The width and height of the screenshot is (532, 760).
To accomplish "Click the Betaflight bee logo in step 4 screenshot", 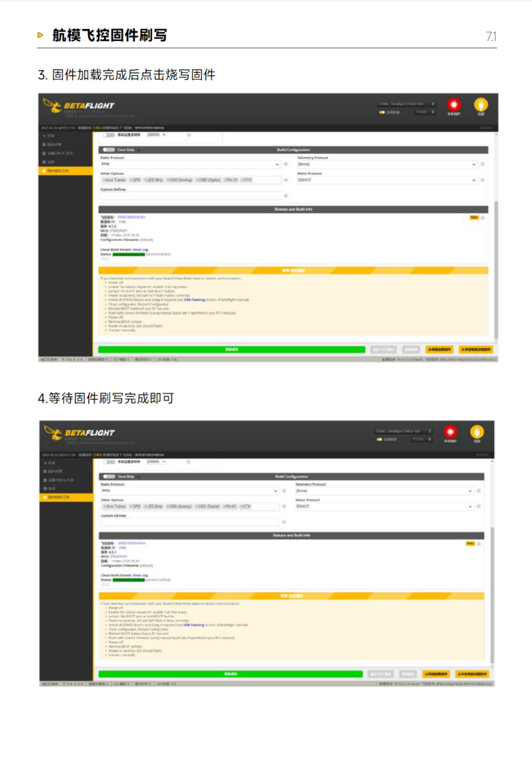I will pyautogui.click(x=53, y=432).
